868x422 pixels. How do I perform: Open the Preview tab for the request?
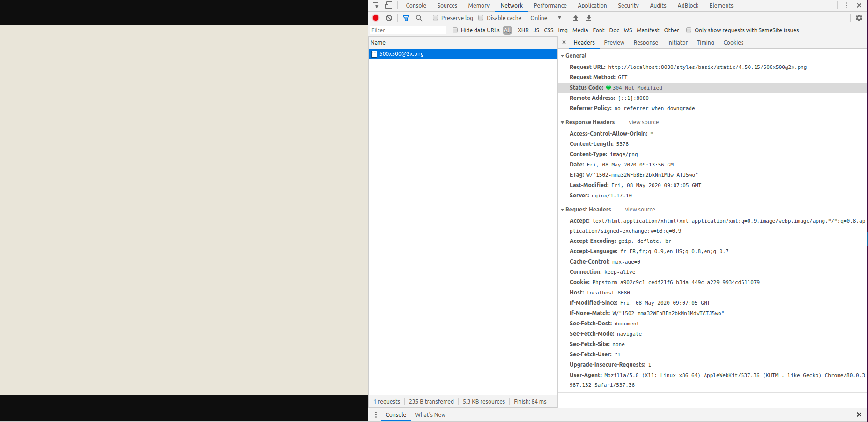[x=614, y=42]
